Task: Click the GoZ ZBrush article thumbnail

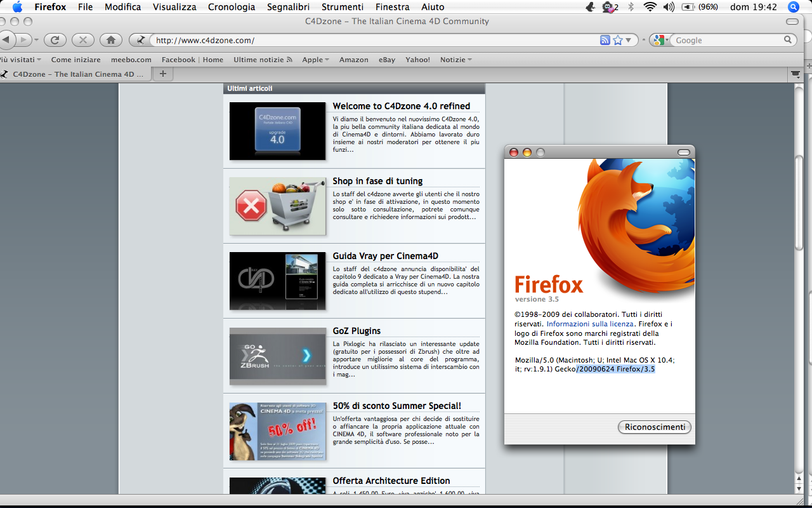Action: [277, 356]
